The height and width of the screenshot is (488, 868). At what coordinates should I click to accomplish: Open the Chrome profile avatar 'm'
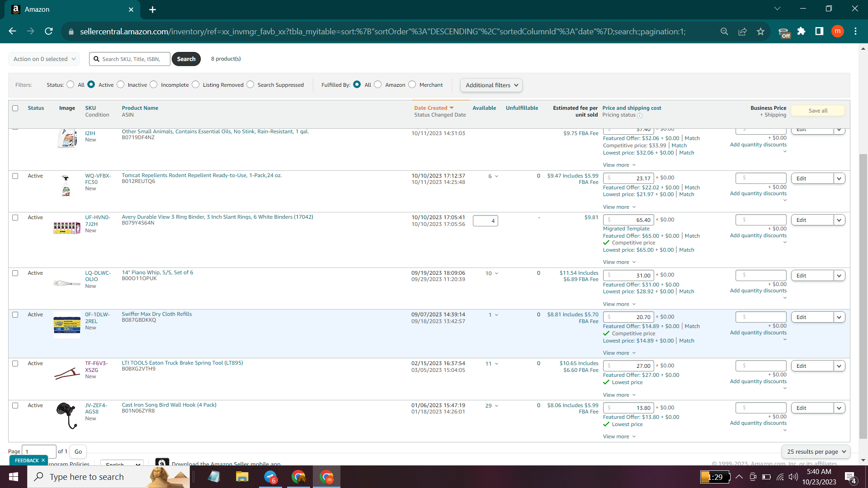(x=838, y=31)
